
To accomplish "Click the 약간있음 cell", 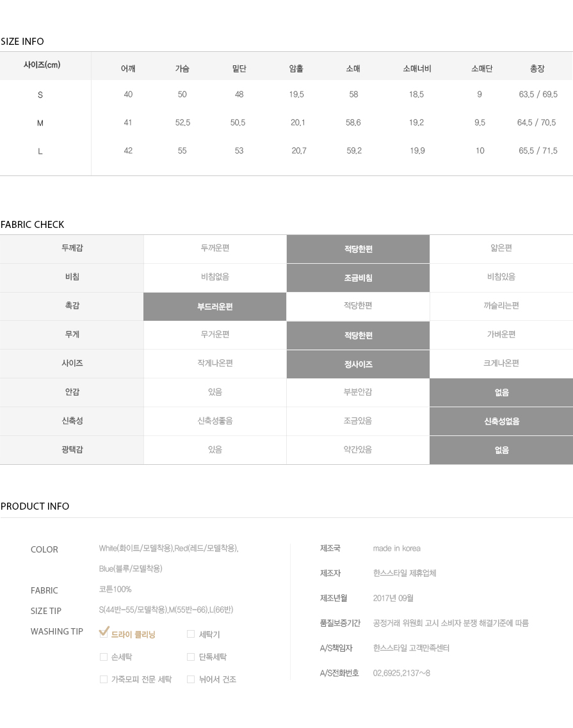I will pyautogui.click(x=358, y=450).
